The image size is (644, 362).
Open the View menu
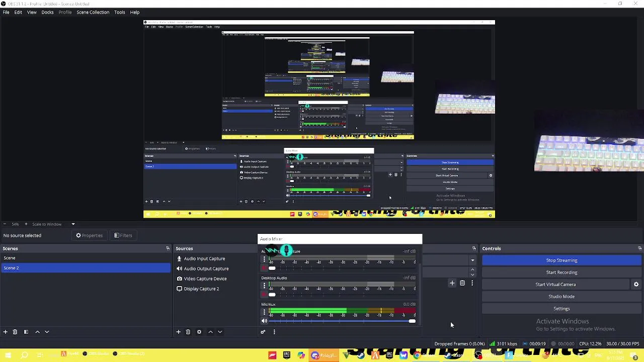pos(32,12)
